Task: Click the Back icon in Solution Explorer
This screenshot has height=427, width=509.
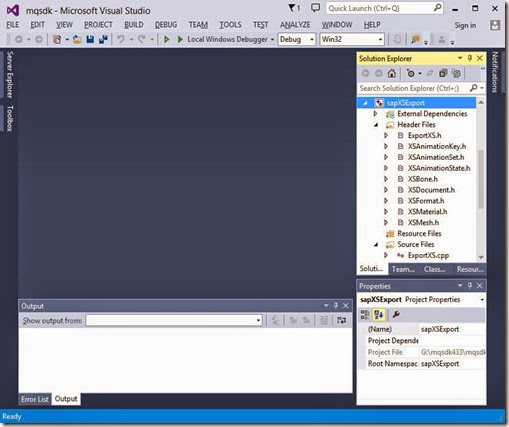Action: [366, 73]
